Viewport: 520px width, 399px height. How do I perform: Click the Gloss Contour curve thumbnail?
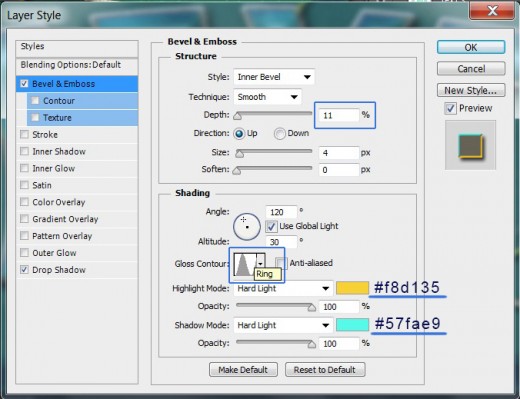pyautogui.click(x=245, y=264)
